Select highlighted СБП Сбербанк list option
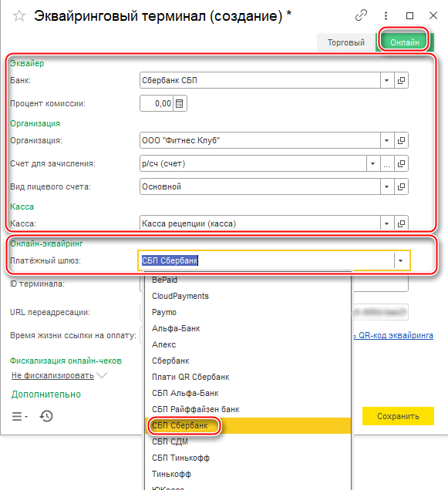The image size is (448, 490). click(248, 425)
